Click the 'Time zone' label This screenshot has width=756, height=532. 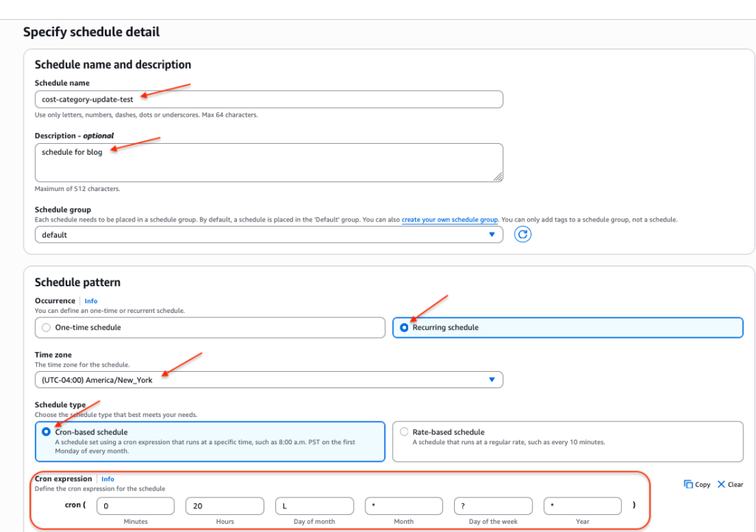pos(53,355)
